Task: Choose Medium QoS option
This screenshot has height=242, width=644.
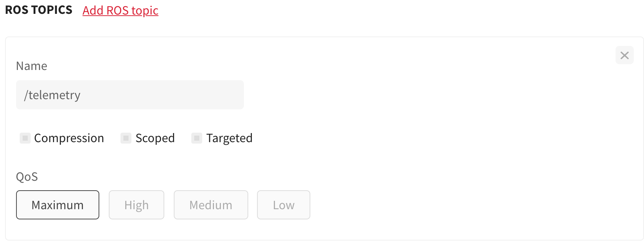Action: pos(211,205)
